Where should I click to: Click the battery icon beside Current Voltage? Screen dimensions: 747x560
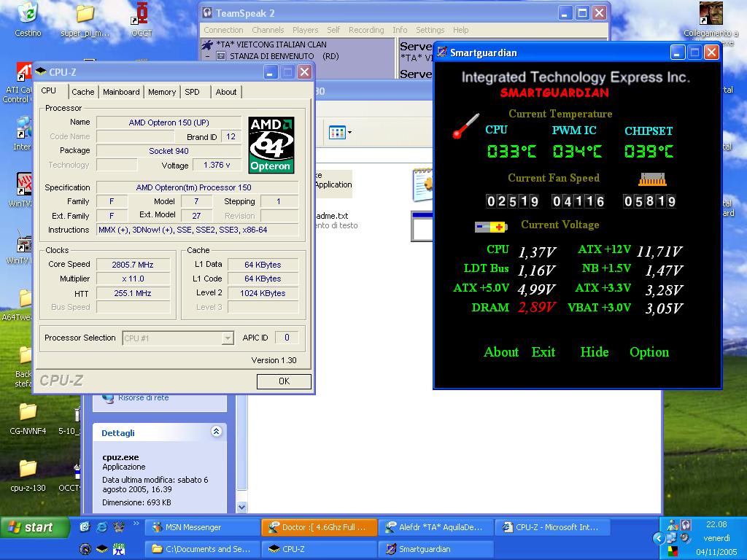coord(491,227)
